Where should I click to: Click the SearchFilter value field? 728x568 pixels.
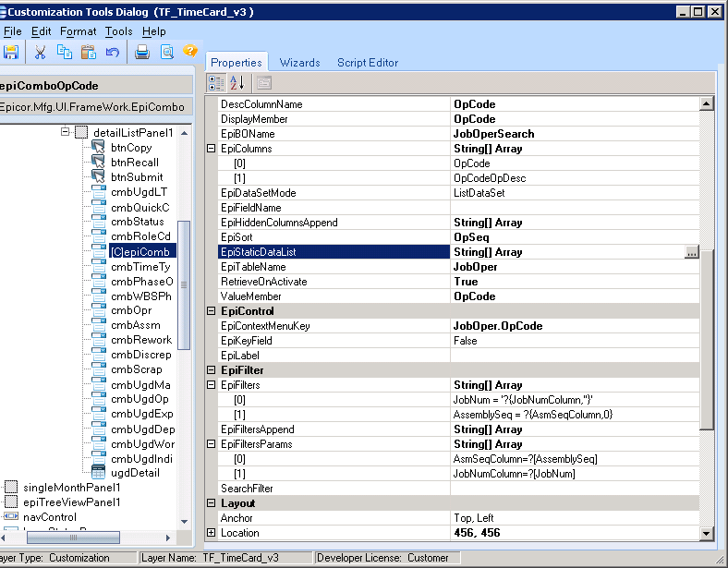click(573, 489)
